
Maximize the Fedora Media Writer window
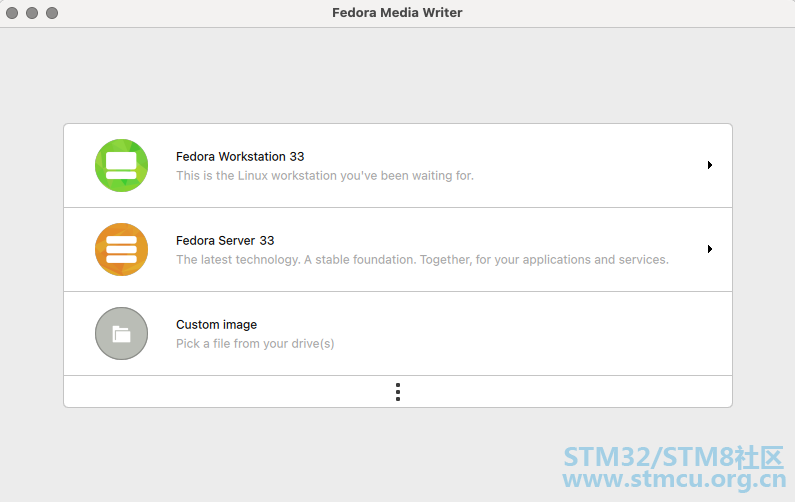pyautogui.click(x=52, y=13)
